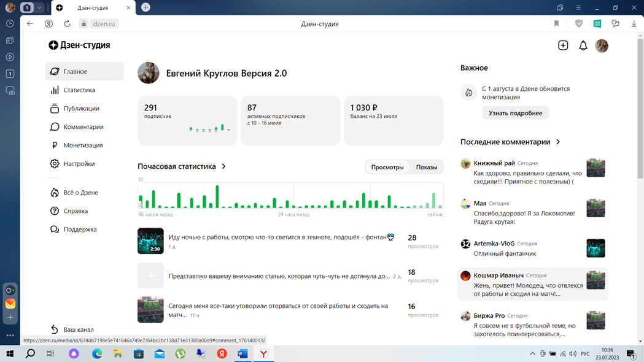644x362 pixels.
Task: Open the browser side panel play icon
Action: [x=10, y=57]
